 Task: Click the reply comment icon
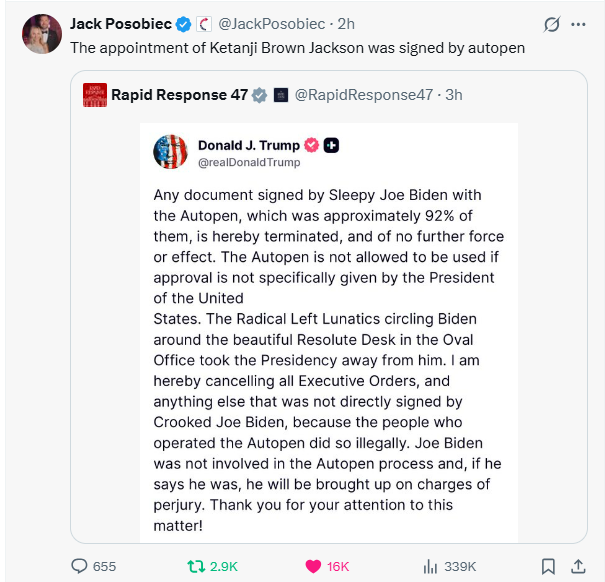pos(81,566)
